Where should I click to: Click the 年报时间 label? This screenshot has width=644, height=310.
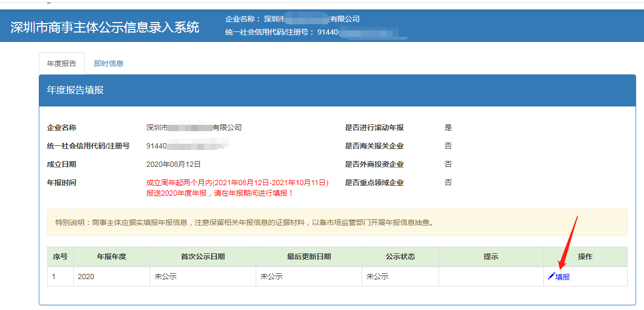click(61, 183)
